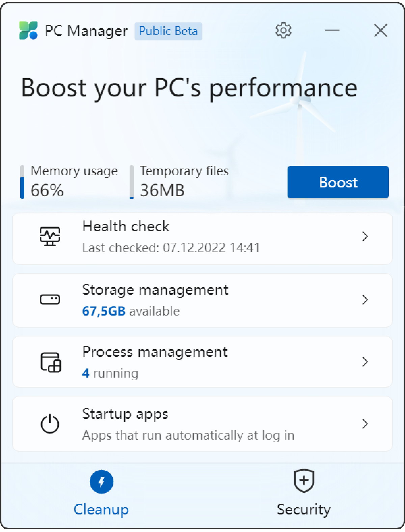Click the Public Beta label
The height and width of the screenshot is (532, 405).
pos(168,31)
